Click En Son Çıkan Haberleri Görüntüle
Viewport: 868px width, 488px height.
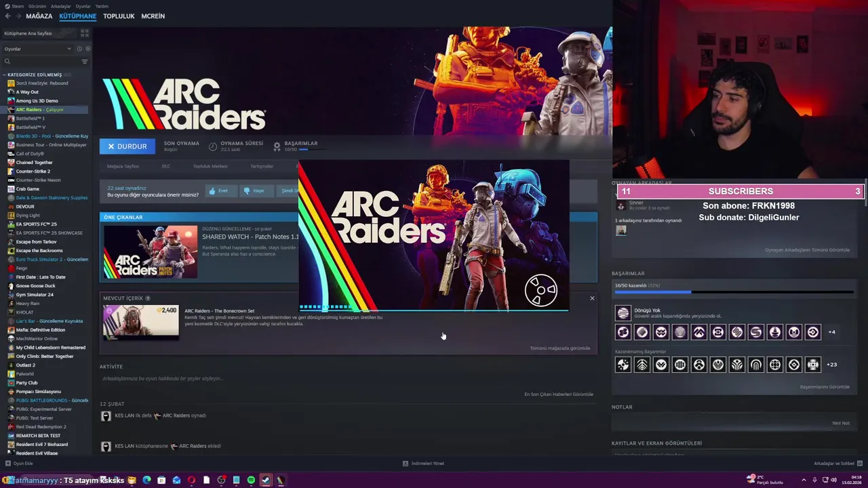click(x=559, y=394)
